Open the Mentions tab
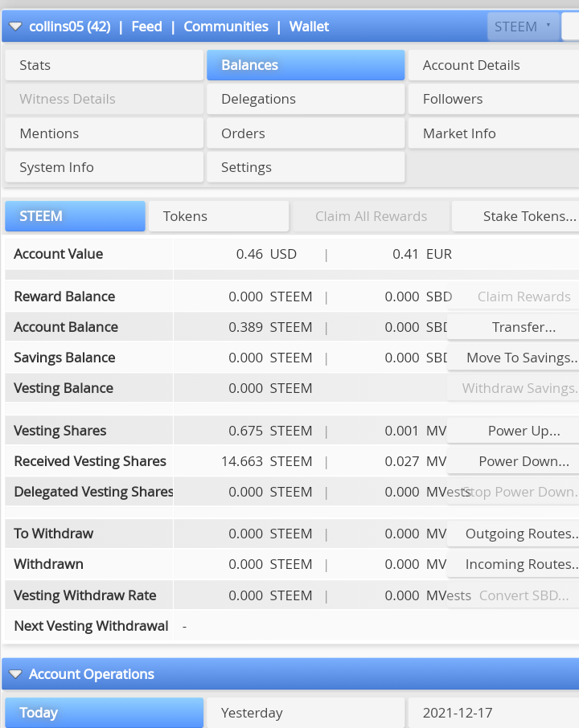The height and width of the screenshot is (728, 579). (x=104, y=133)
